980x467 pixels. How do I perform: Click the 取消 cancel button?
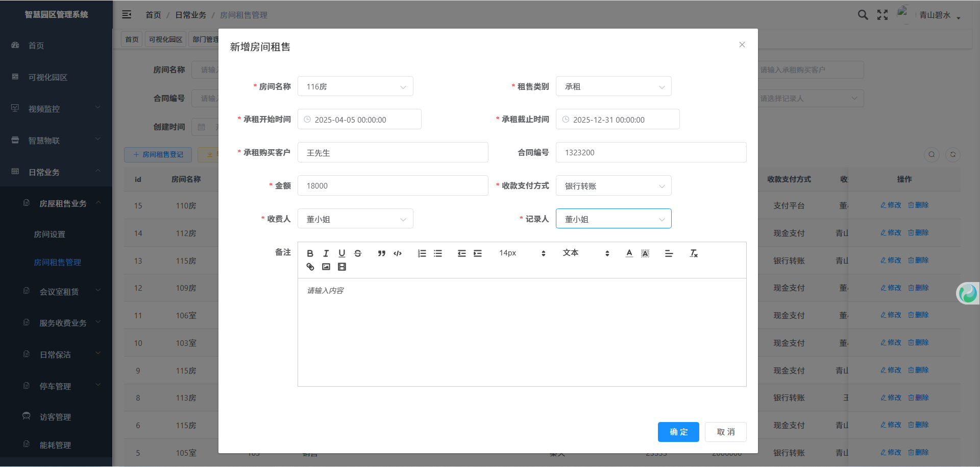pos(725,432)
